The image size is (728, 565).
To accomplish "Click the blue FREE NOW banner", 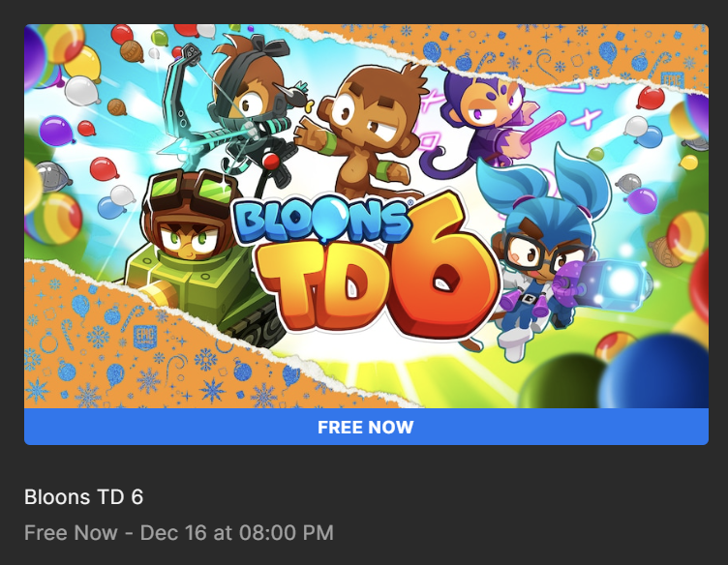I will click(x=366, y=427).
